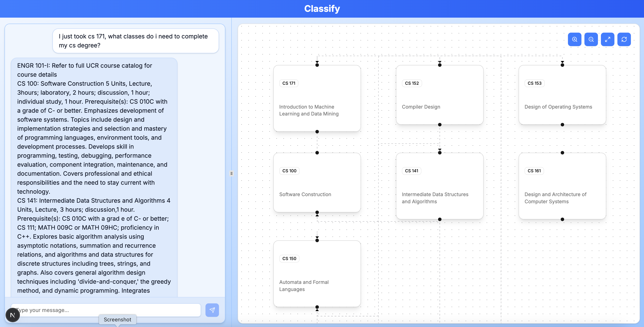Screen dimensions: 644x327
Task: Select the CS 161 course node
Action: (x=562, y=186)
